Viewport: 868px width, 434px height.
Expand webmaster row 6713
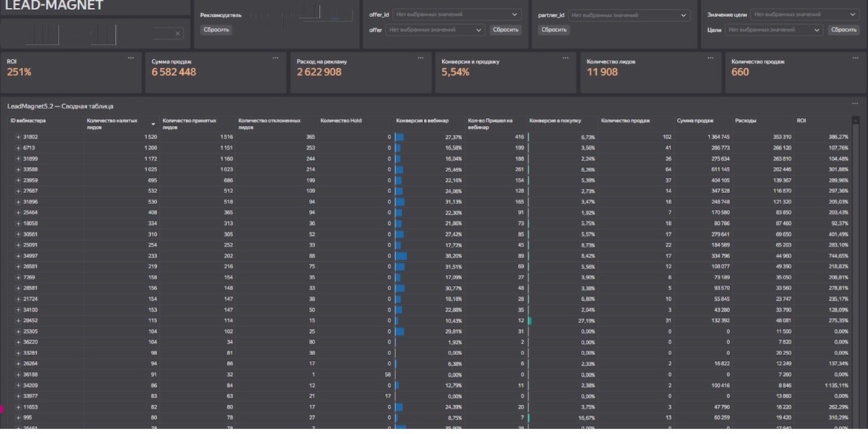18,148
